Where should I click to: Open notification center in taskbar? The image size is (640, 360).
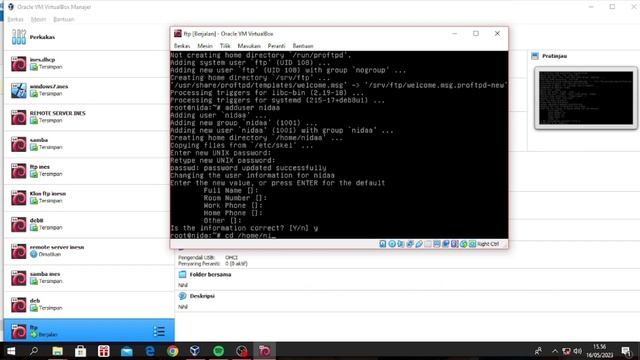[x=626, y=351]
